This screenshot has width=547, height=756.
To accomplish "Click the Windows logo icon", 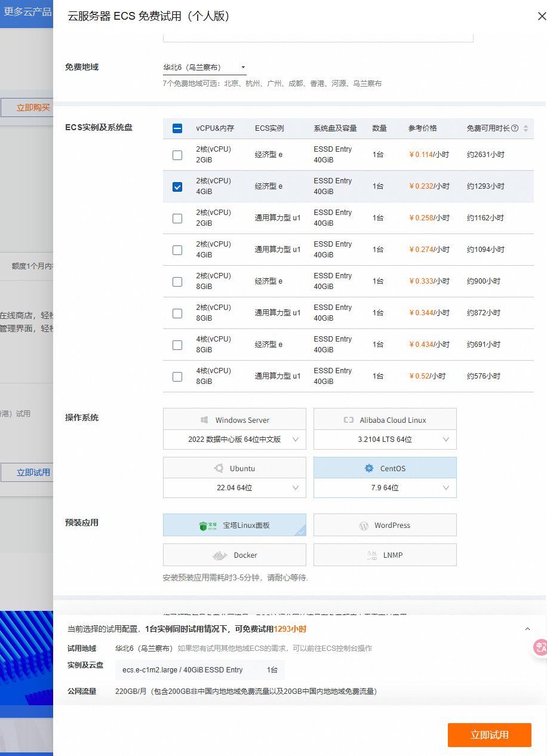I will tap(204, 420).
